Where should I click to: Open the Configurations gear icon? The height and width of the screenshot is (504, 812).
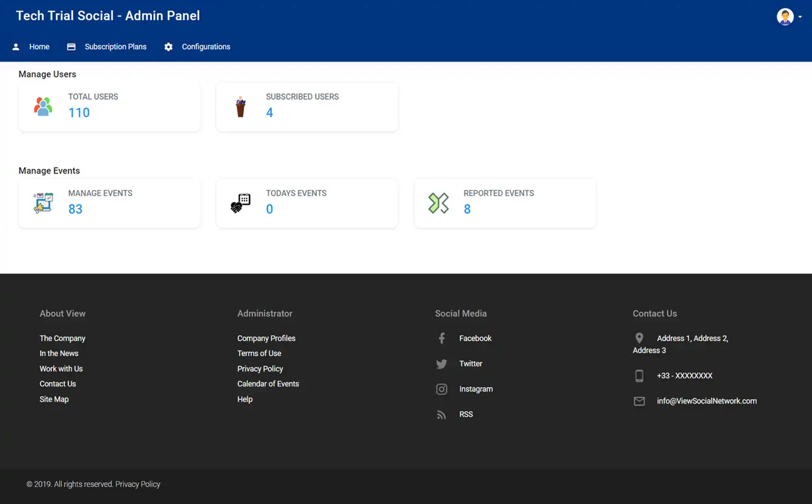(x=169, y=47)
